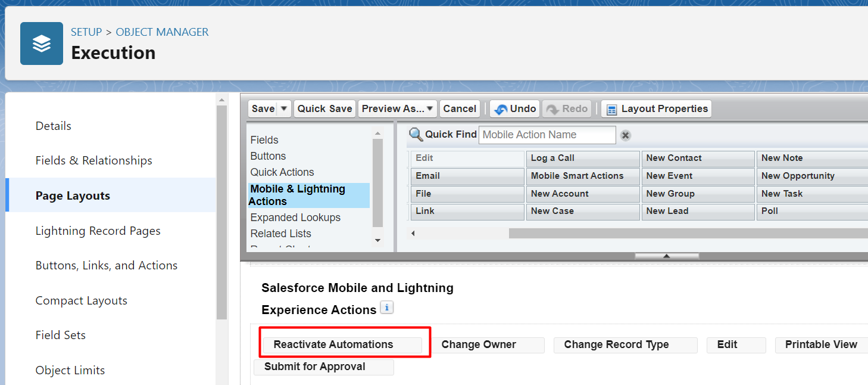Open the Save dropdown arrow
The image size is (868, 385).
pos(284,108)
